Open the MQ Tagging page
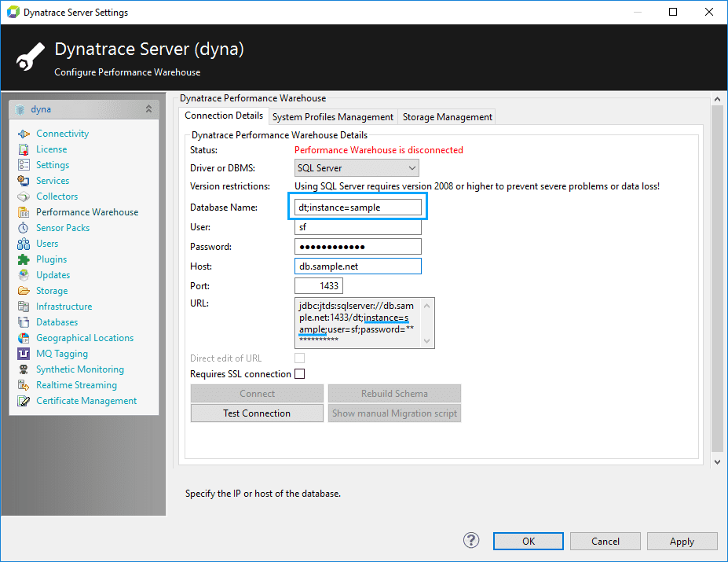Screen dimensions: 728x562 pyautogui.click(x=62, y=354)
